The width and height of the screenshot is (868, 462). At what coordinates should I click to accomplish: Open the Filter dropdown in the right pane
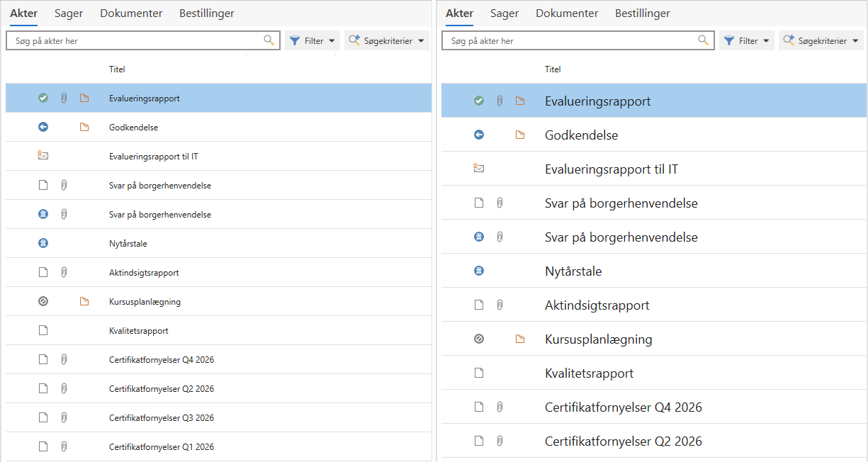[747, 40]
